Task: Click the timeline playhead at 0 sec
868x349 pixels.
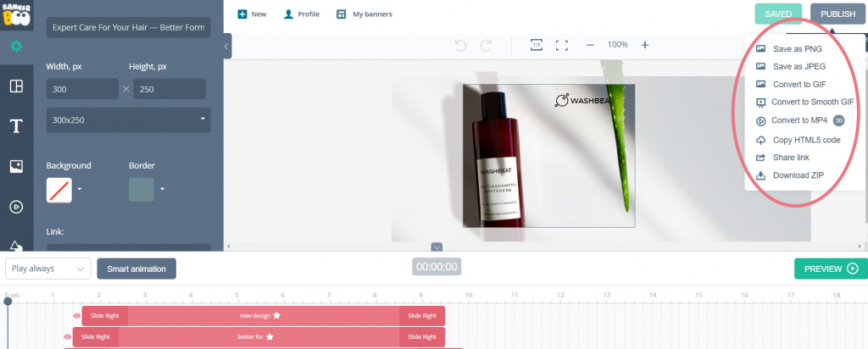Action: point(8,302)
